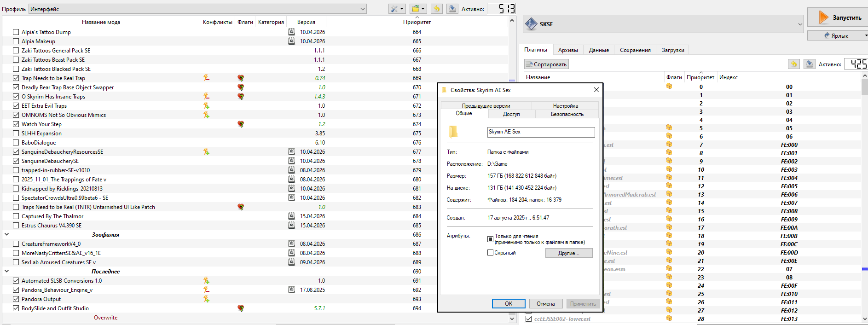Viewport: 868px width, 325px height.
Task: Click OK in the properties dialog
Action: [509, 303]
